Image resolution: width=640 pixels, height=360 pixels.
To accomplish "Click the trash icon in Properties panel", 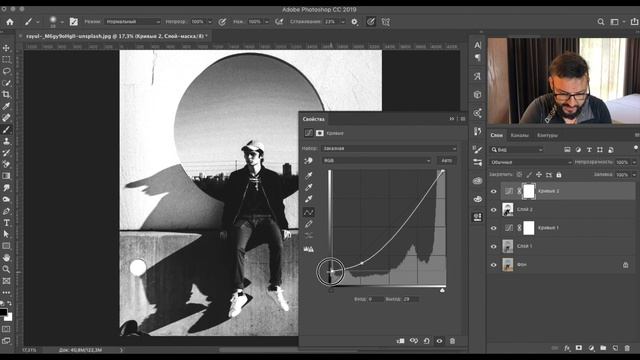I will pos(452,341).
